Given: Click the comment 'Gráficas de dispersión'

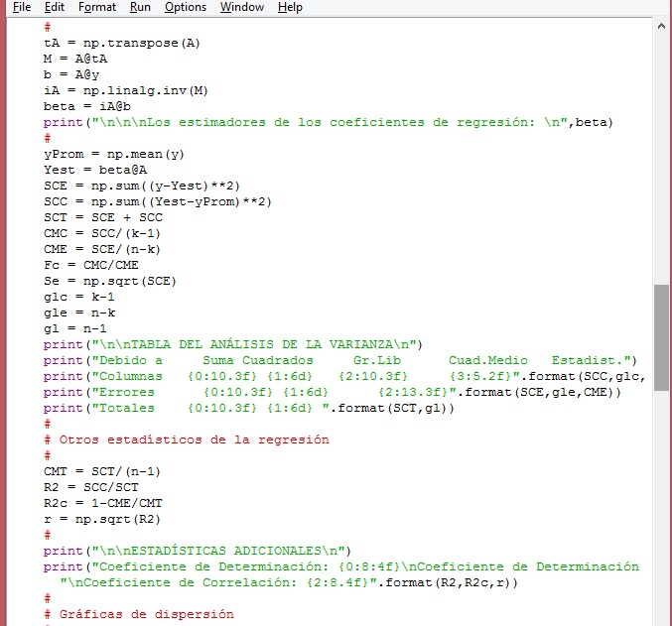Looking at the screenshot, I should click(139, 614).
